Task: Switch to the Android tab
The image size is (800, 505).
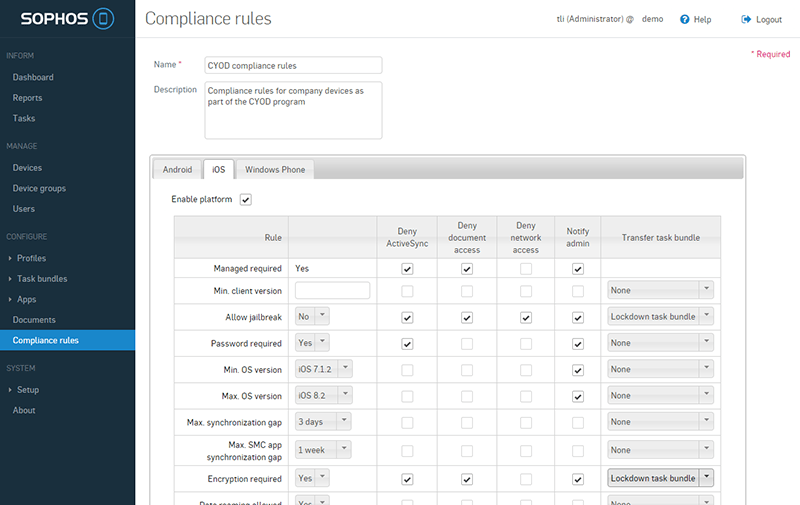Action: tap(177, 170)
